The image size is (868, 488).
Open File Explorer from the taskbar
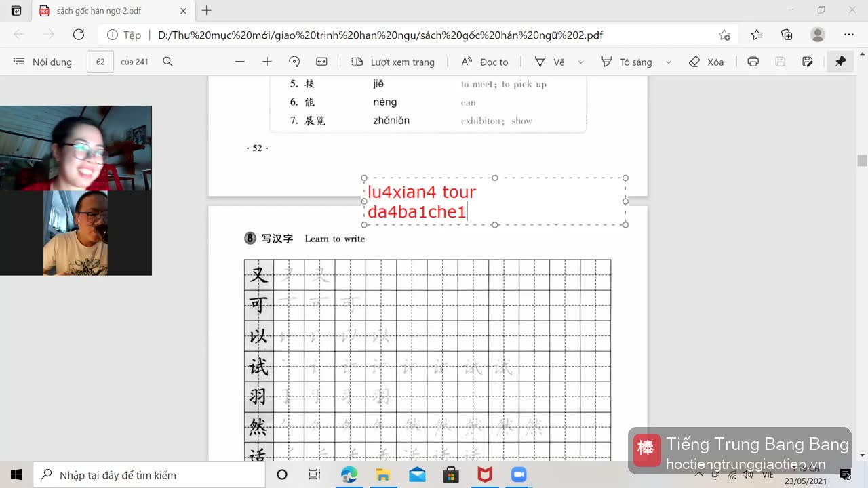pos(383,474)
